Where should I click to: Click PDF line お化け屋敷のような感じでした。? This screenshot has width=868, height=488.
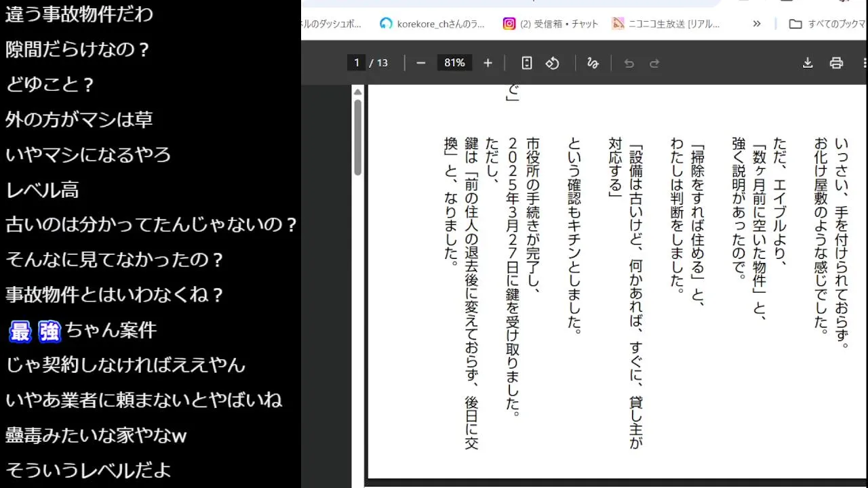pyautogui.click(x=821, y=236)
